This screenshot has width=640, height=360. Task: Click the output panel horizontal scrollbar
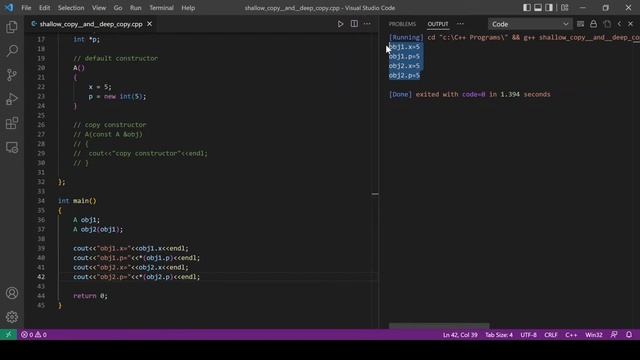439,326
